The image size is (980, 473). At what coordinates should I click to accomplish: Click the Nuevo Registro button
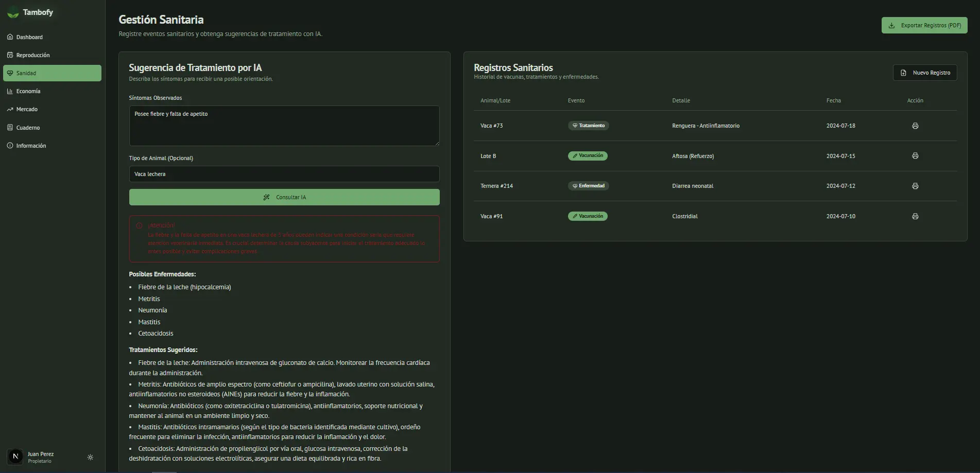point(924,72)
